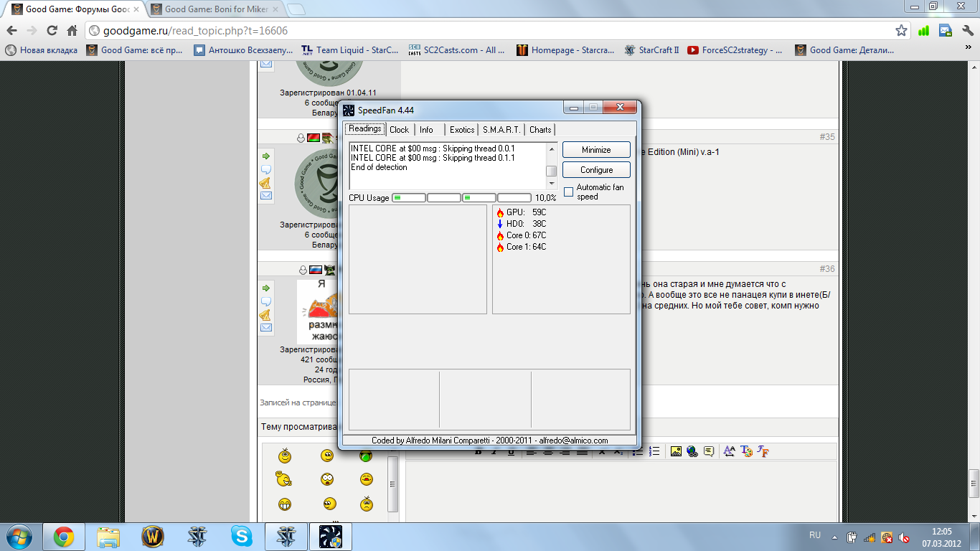
Task: Bookmark this page with the star icon
Action: tap(902, 31)
